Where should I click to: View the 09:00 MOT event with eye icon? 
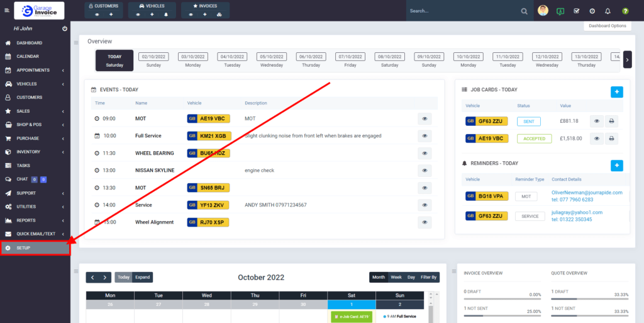click(x=425, y=118)
